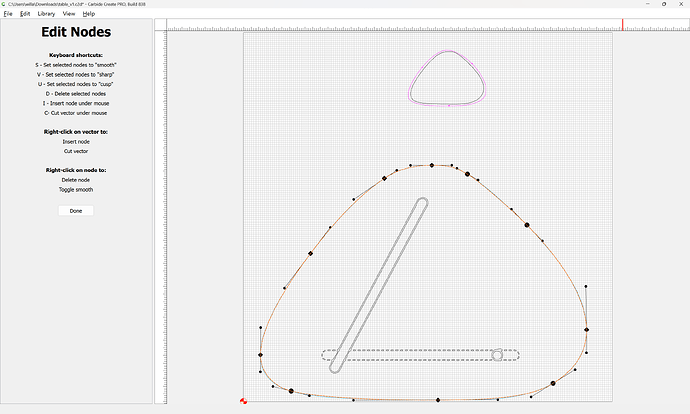Image resolution: width=690 pixels, height=414 pixels.
Task: Click the red origin marker at canvas corner
Action: point(244,401)
